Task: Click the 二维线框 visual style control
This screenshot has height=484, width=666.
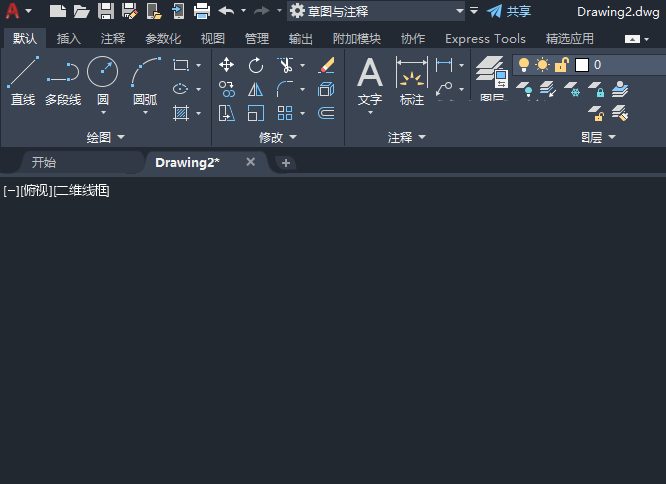Action: pyautogui.click(x=82, y=191)
